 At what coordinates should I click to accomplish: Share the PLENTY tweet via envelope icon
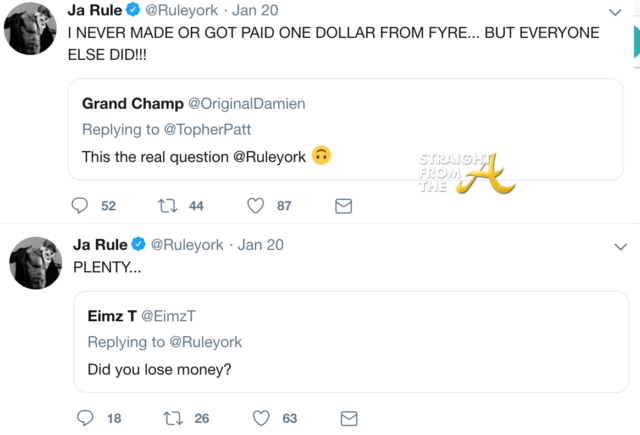pyautogui.click(x=348, y=418)
